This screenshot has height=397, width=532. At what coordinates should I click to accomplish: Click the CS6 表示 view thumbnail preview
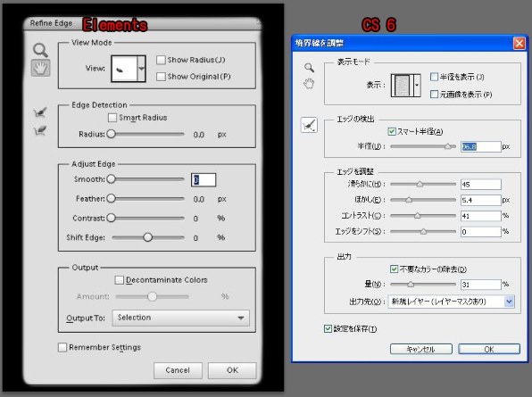tap(402, 86)
